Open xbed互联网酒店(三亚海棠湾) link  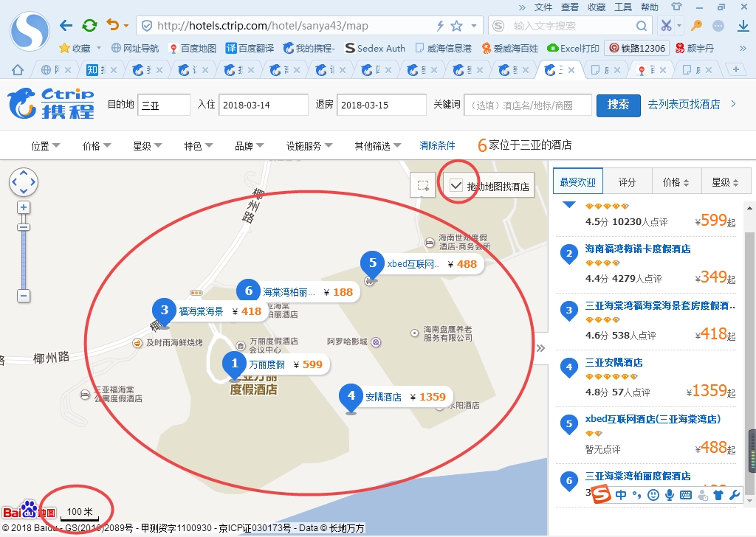653,419
